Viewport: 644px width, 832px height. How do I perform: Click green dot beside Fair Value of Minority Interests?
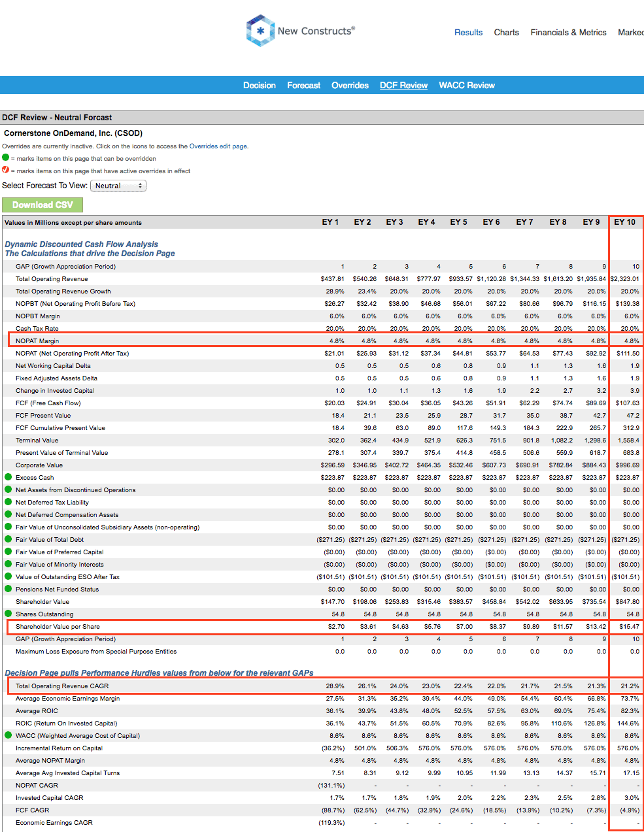pyautogui.click(x=8, y=564)
